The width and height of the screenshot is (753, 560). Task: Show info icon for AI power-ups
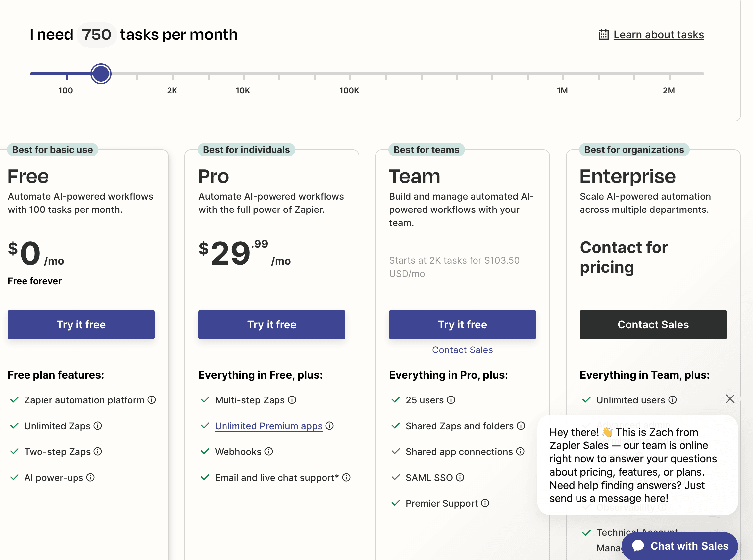[90, 477]
